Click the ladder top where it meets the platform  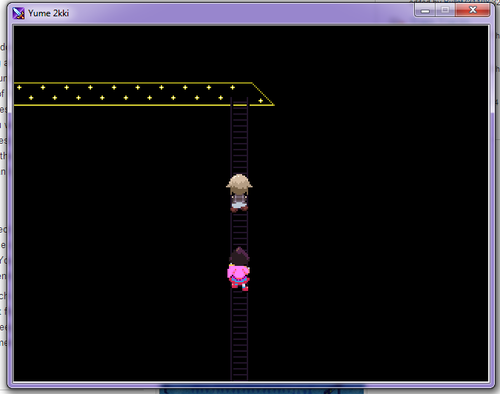click(x=239, y=102)
